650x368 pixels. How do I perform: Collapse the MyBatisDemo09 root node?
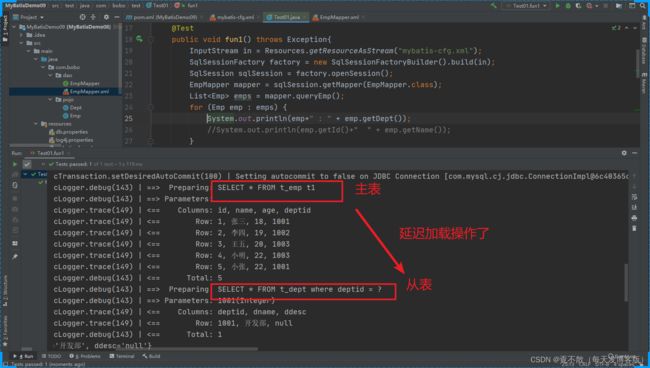pos(15,27)
